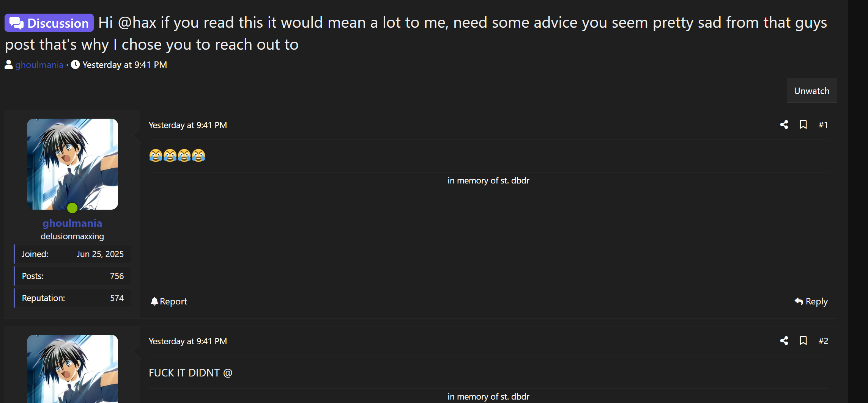Open ghoulmania username under avatar

(x=72, y=223)
